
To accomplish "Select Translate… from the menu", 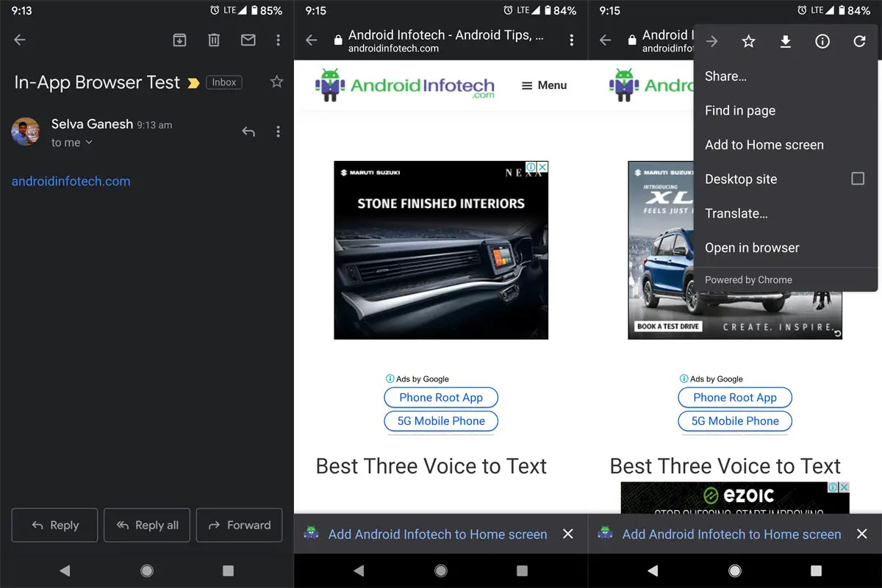I will (x=786, y=214).
